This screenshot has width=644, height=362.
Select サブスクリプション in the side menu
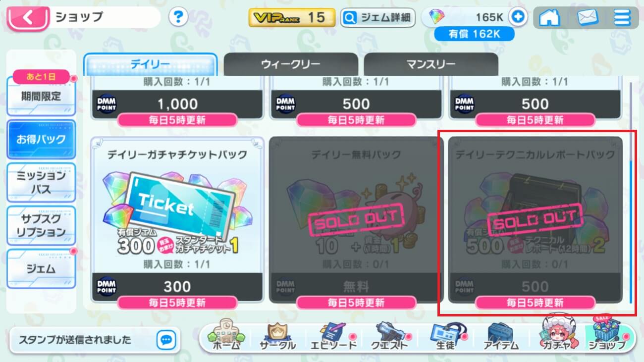[x=41, y=226]
